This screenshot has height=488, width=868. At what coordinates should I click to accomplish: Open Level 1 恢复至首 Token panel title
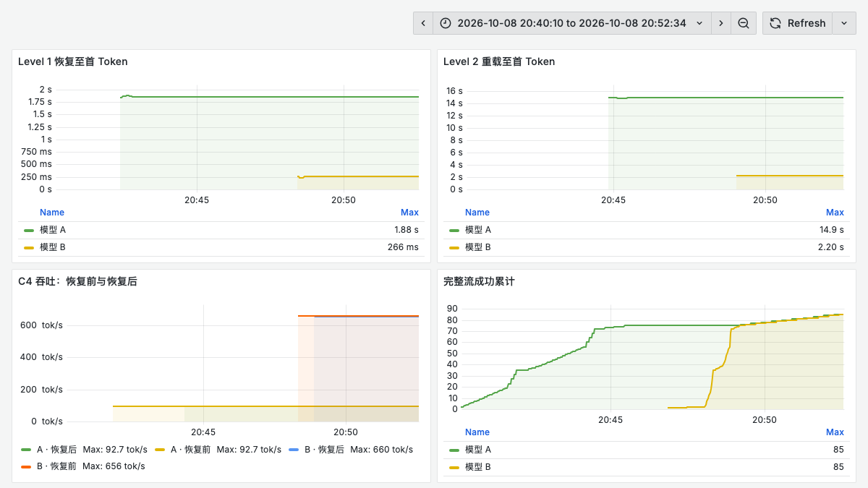coord(73,61)
